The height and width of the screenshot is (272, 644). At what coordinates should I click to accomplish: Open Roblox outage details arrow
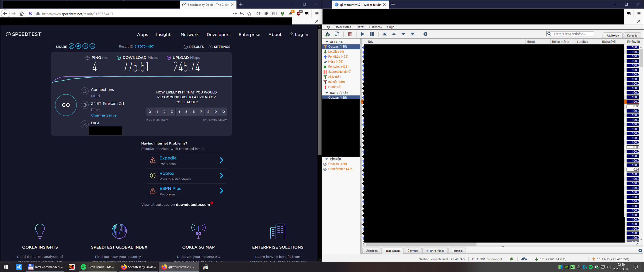[x=221, y=175]
